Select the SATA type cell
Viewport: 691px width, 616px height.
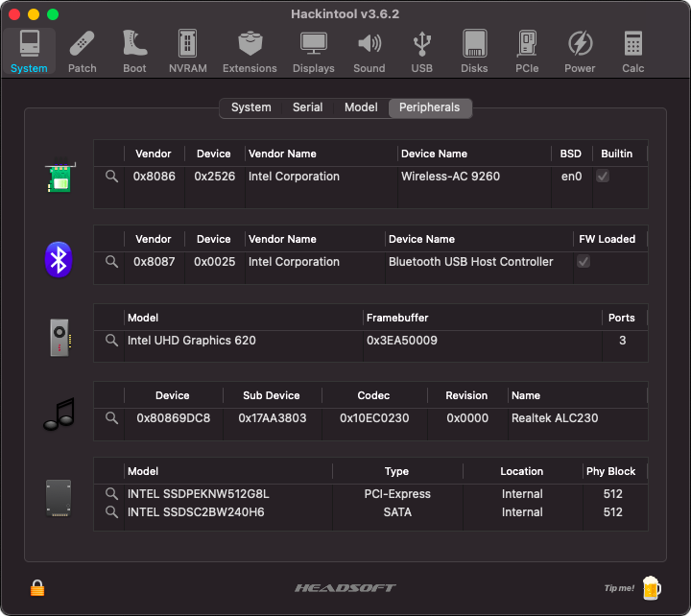[397, 512]
